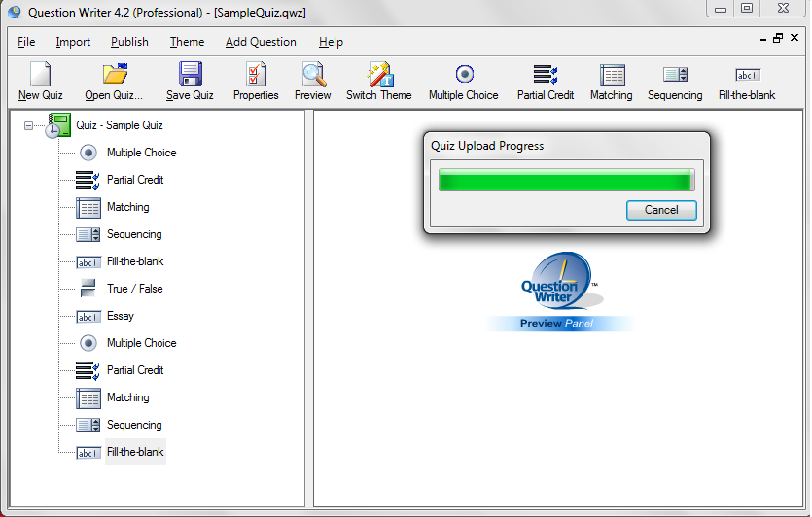
Task: Select the first Partial Credit question label
Action: coord(135,180)
